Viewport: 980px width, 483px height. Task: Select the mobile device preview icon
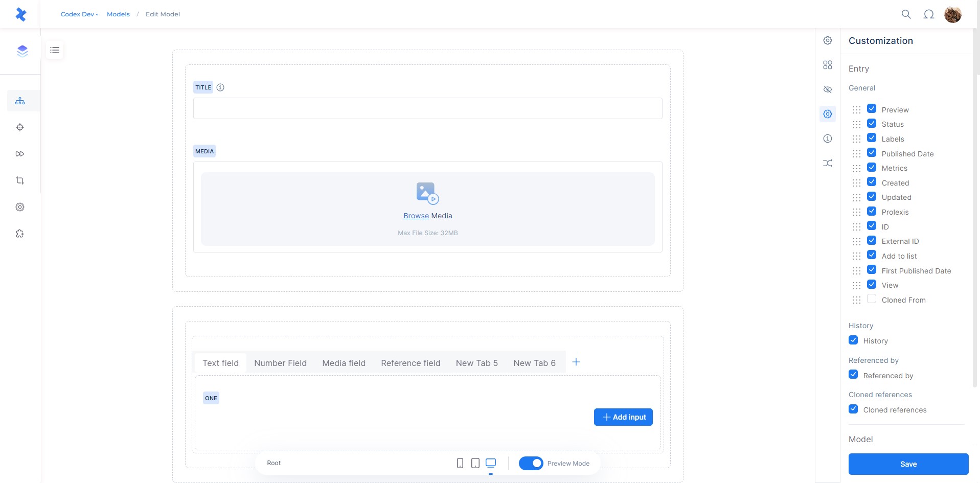pyautogui.click(x=460, y=463)
